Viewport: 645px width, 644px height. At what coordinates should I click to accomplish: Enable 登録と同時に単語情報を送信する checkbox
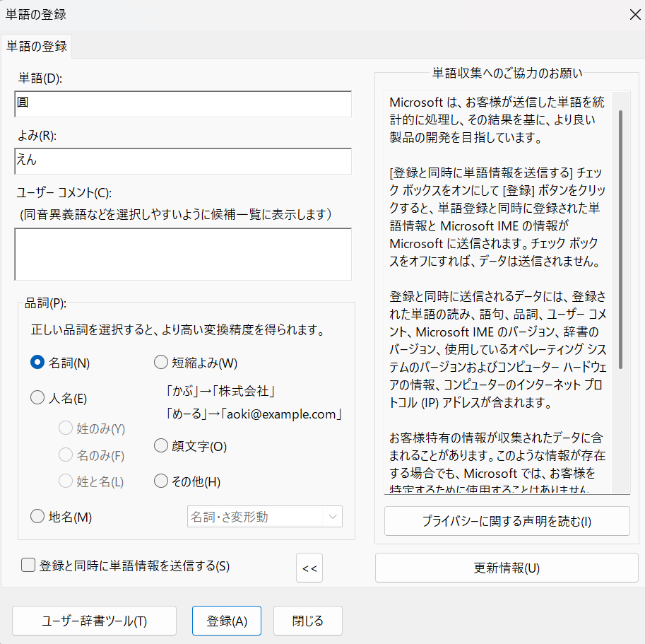[x=28, y=565]
